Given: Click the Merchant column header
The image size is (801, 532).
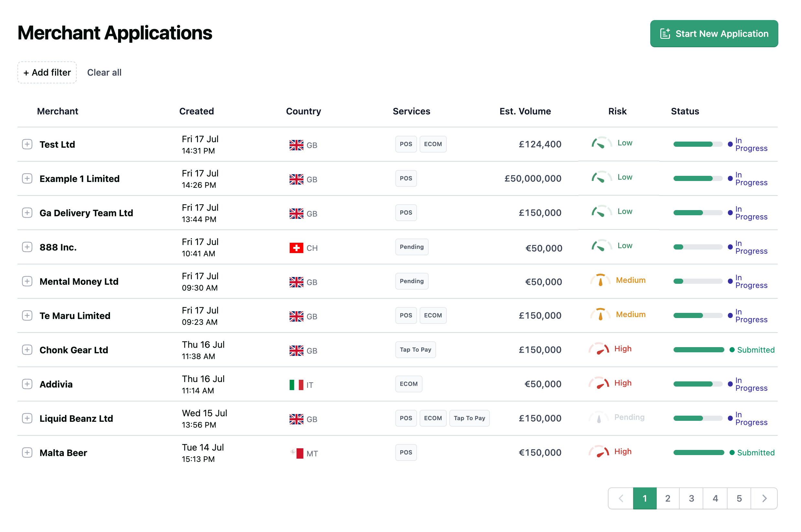Looking at the screenshot, I should click(57, 111).
